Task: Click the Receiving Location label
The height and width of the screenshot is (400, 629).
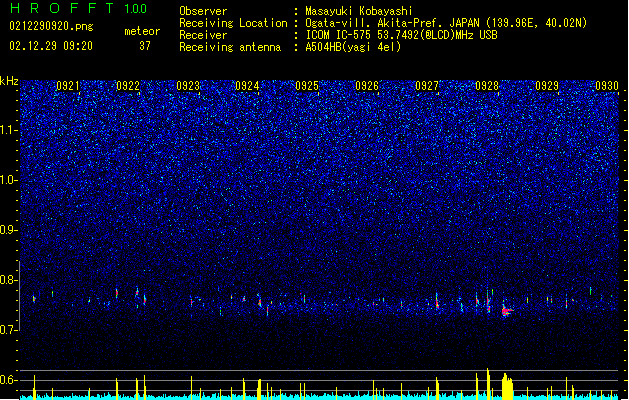Action: (x=233, y=23)
